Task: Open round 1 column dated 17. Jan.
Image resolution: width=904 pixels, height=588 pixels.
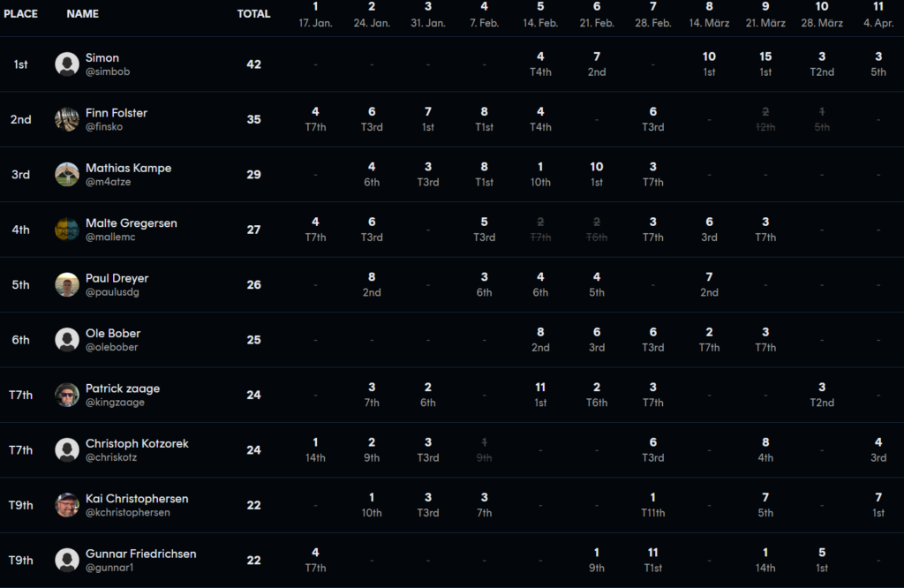Action: pyautogui.click(x=315, y=15)
